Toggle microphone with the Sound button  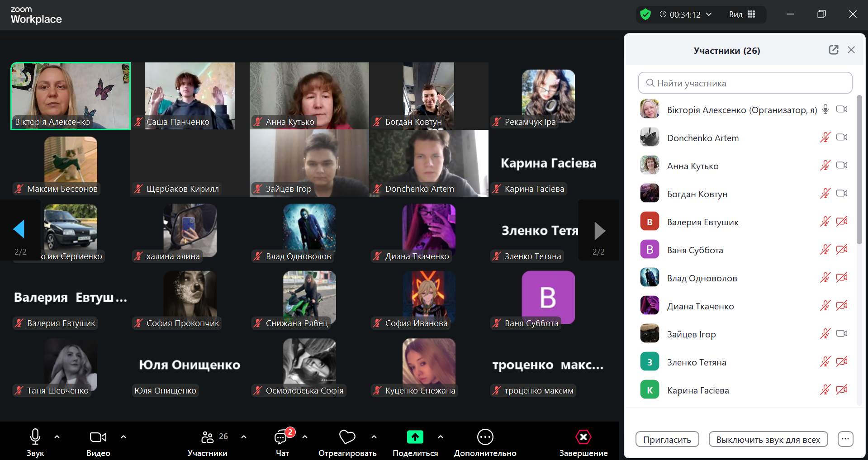[35, 437]
